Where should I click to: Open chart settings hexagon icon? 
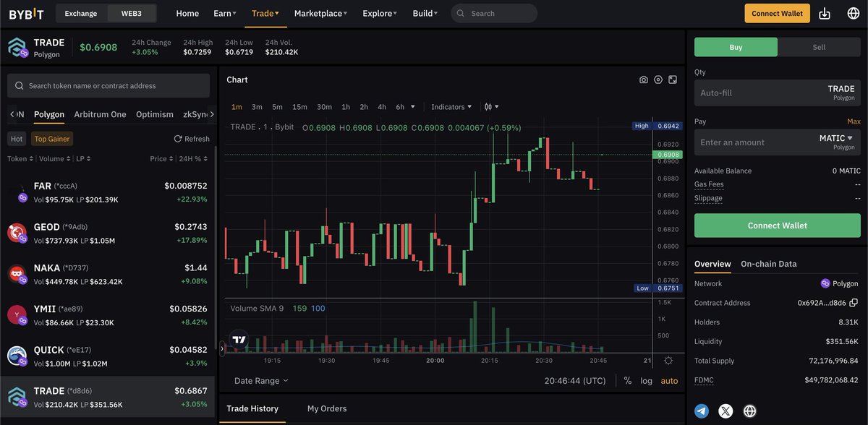coord(658,80)
